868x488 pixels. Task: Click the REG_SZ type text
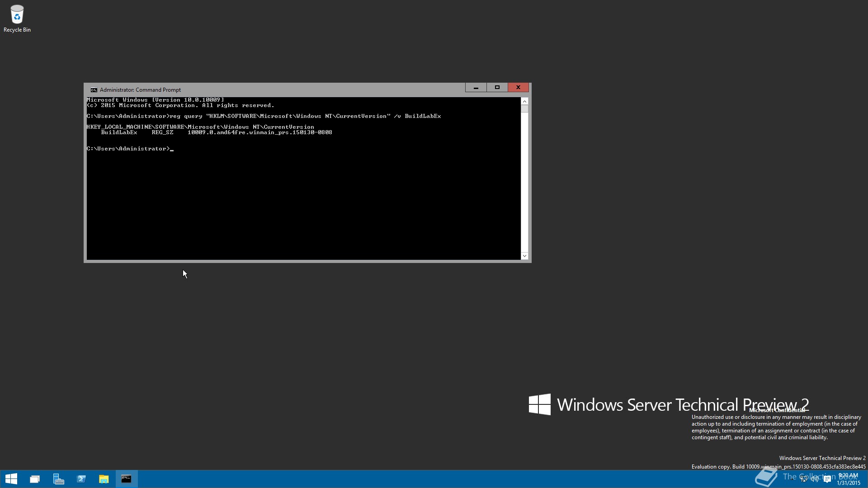[x=162, y=132]
